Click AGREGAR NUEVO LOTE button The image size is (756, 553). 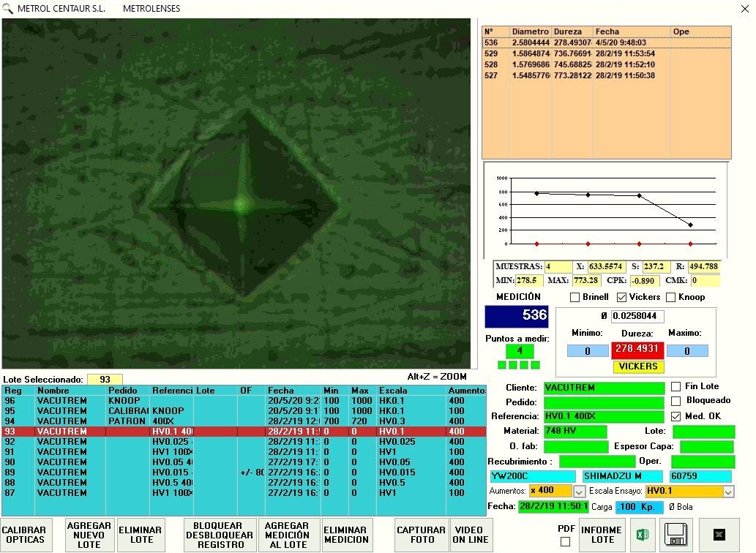pyautogui.click(x=89, y=535)
